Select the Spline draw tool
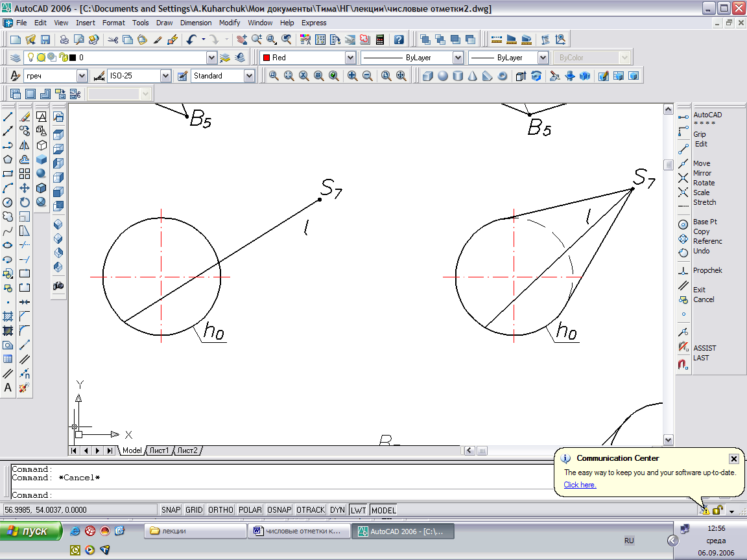This screenshot has width=747, height=560. [8, 231]
